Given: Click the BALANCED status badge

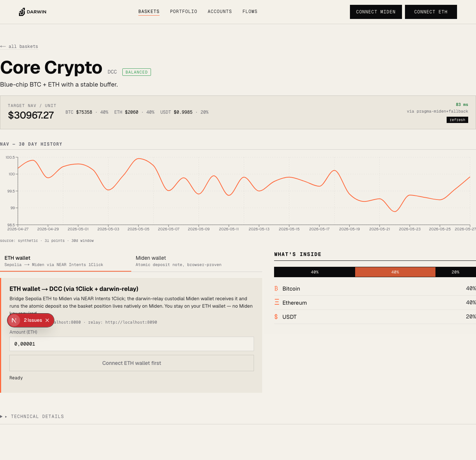Looking at the screenshot, I should click(x=136, y=72).
